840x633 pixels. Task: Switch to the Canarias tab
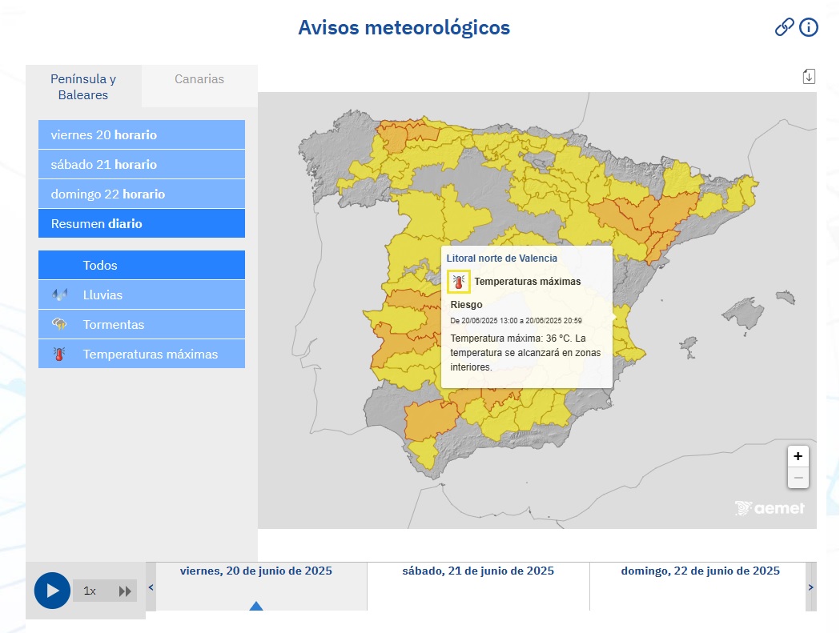199,78
